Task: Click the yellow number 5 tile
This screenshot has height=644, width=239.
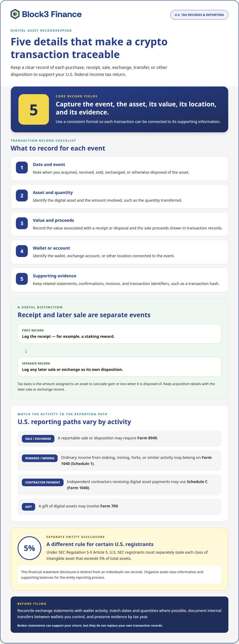Action: pos(34,109)
